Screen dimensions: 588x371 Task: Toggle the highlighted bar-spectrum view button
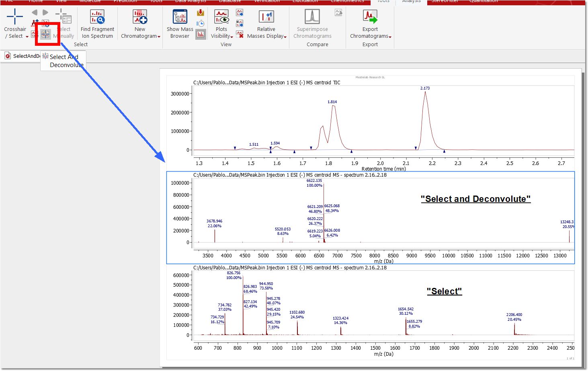point(201,35)
